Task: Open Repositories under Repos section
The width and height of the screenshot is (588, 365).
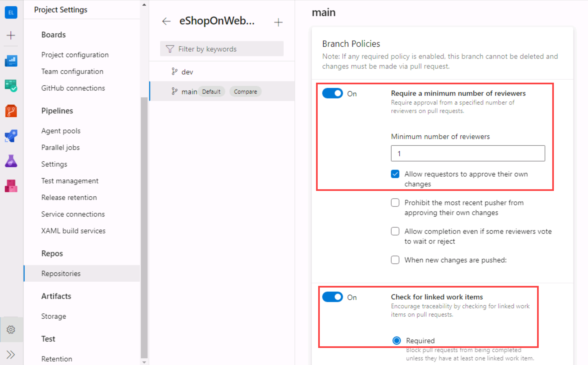Action: coord(61,273)
